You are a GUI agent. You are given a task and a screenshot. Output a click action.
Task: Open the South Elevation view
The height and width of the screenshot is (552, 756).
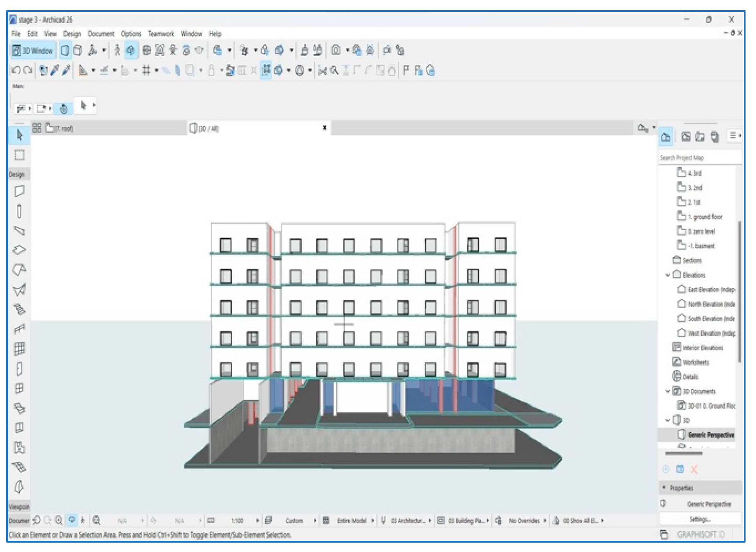click(710, 319)
